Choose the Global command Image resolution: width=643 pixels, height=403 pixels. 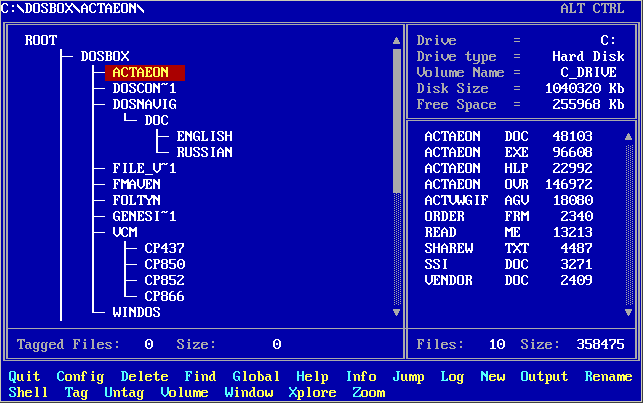256,376
